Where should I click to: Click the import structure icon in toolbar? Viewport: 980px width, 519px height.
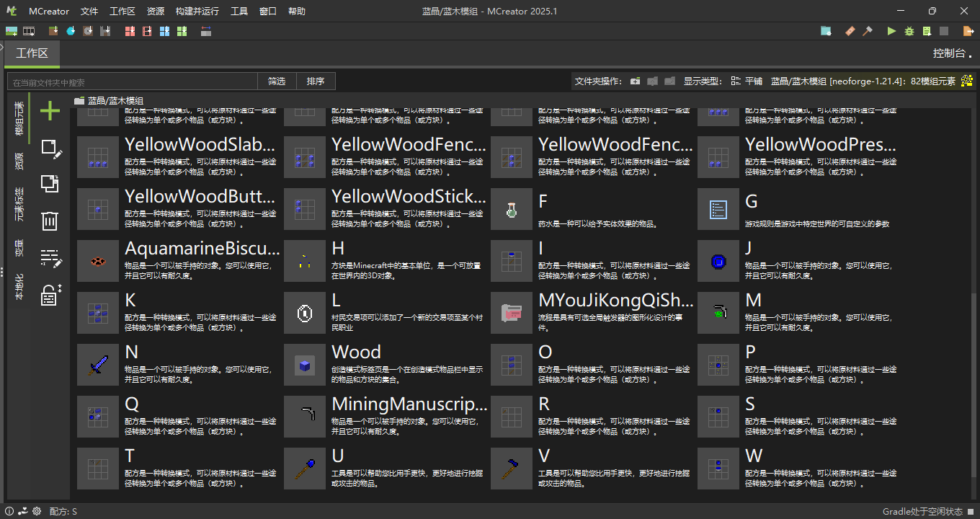click(x=105, y=31)
